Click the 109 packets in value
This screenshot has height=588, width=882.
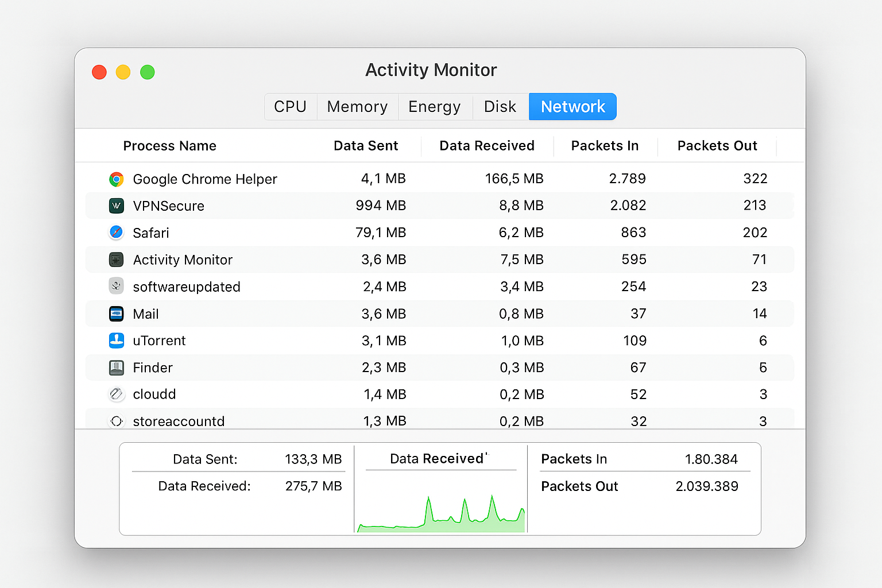635,341
